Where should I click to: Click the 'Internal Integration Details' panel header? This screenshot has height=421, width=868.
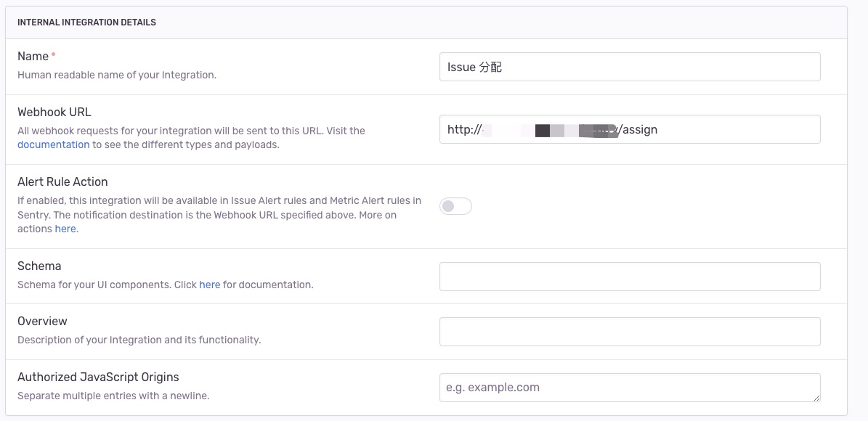[x=86, y=23]
